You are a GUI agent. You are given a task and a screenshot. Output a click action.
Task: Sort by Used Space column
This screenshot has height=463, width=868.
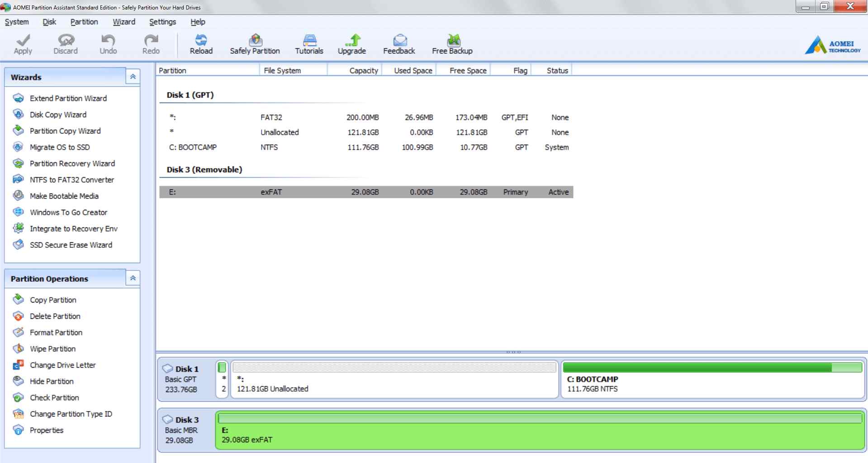coord(409,71)
